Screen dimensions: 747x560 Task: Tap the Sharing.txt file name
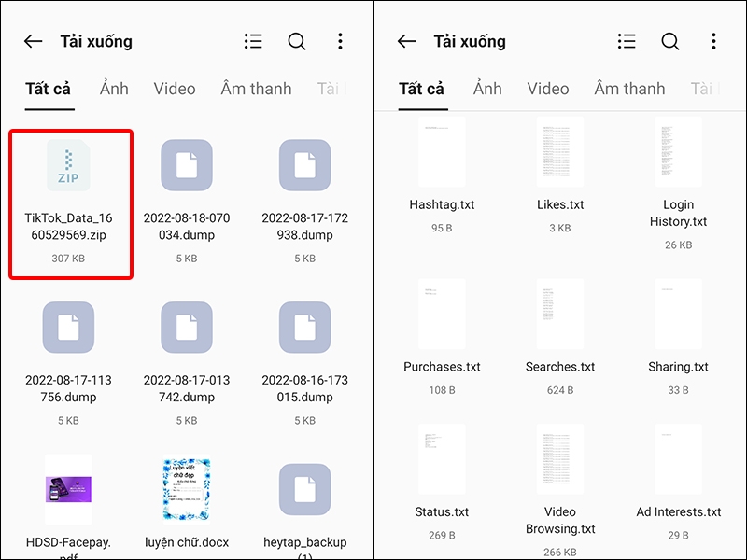click(x=679, y=367)
